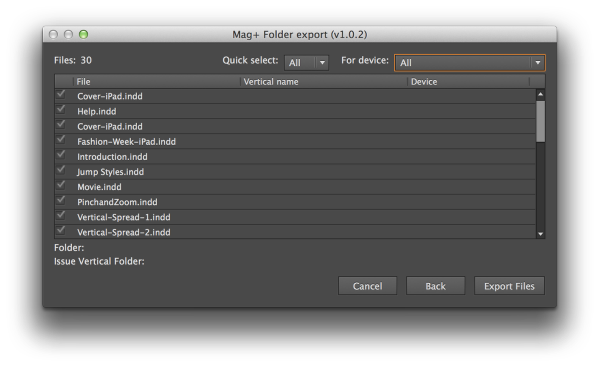Select the PinchandZoom.indd row

pyautogui.click(x=295, y=202)
